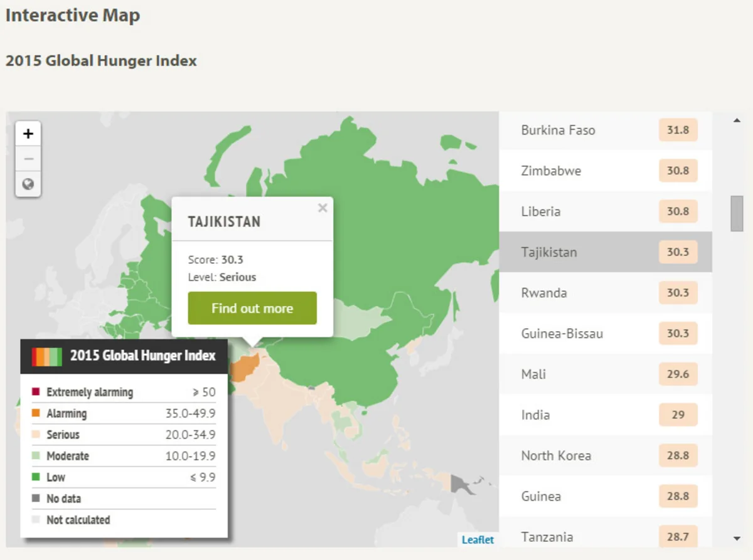Select Guinea-Bissau in the country list
This screenshot has height=560, width=753.
(x=606, y=334)
